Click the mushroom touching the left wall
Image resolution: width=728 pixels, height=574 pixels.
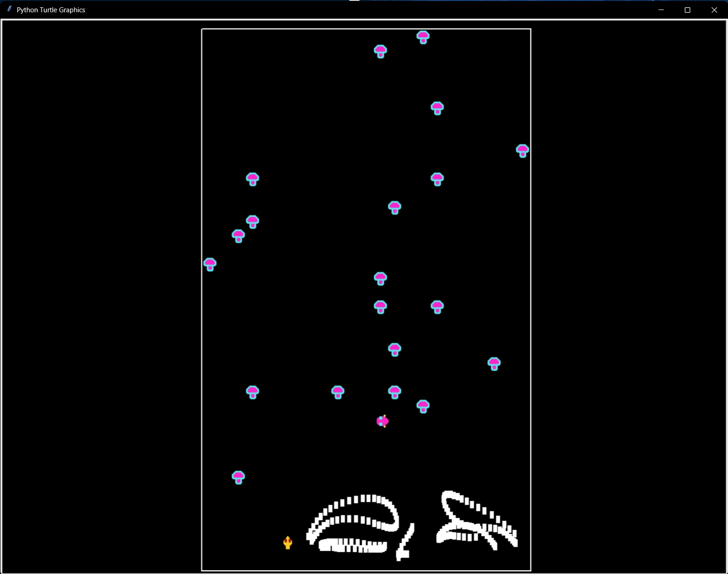(210, 264)
